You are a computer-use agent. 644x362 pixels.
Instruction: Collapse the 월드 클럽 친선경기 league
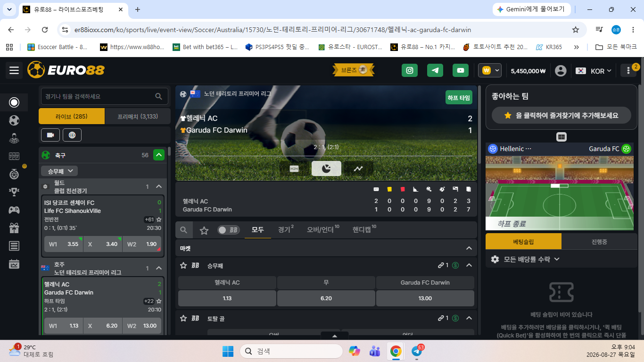click(159, 186)
